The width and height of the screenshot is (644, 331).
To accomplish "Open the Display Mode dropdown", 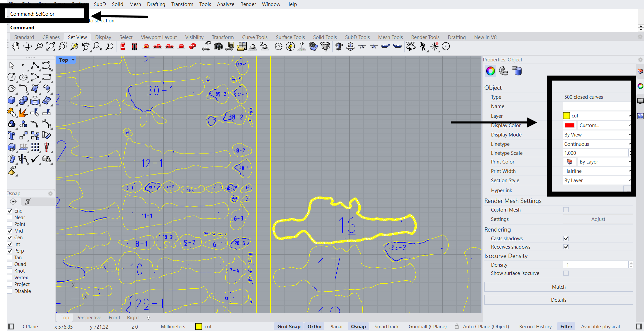I will (x=597, y=135).
